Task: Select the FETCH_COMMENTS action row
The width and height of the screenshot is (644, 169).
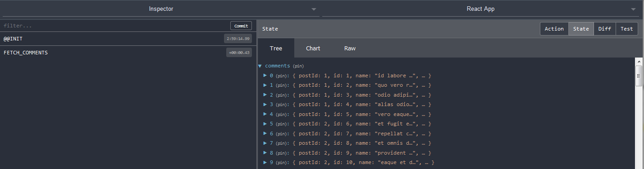Action: 128,53
